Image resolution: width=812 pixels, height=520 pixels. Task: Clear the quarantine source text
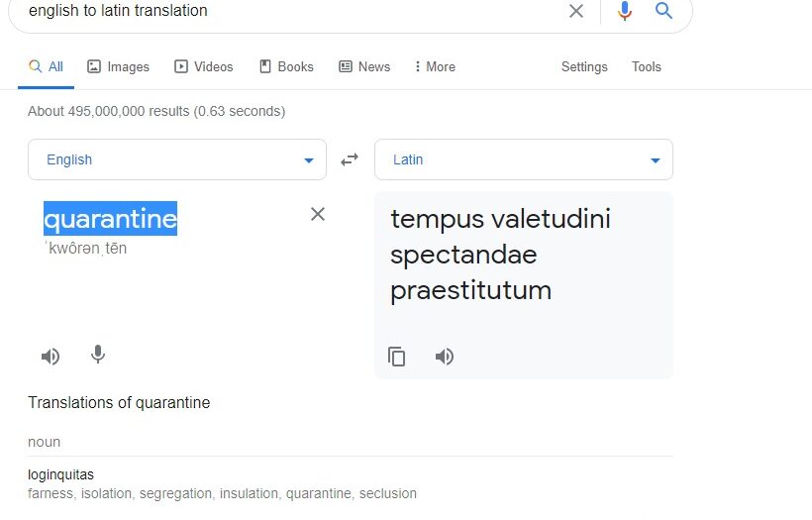[318, 214]
